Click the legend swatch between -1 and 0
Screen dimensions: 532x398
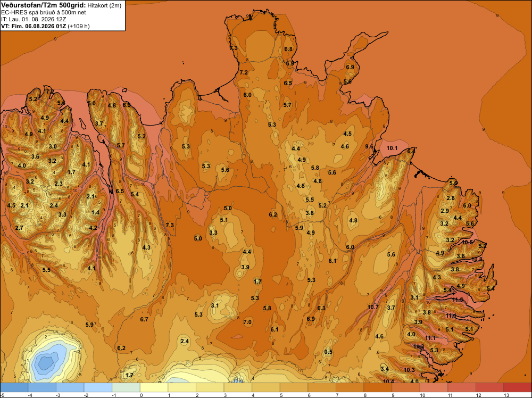[x=126, y=387]
